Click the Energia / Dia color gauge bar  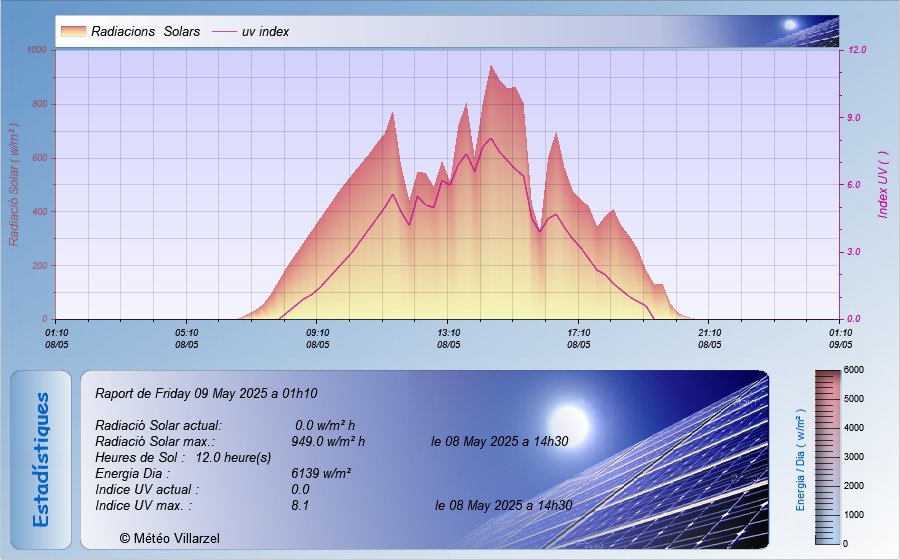coord(828,457)
